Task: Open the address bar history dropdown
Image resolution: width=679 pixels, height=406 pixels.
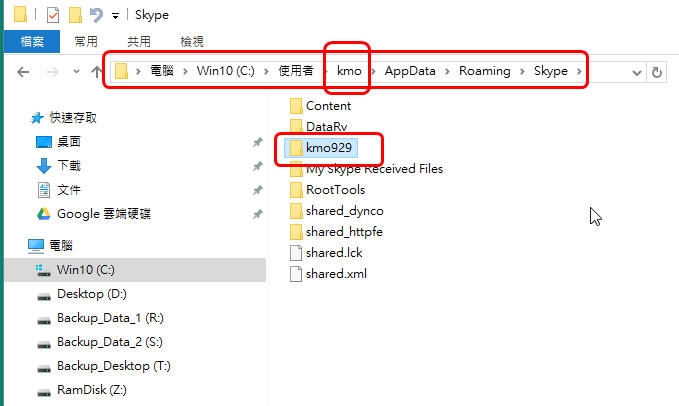Action: point(637,73)
